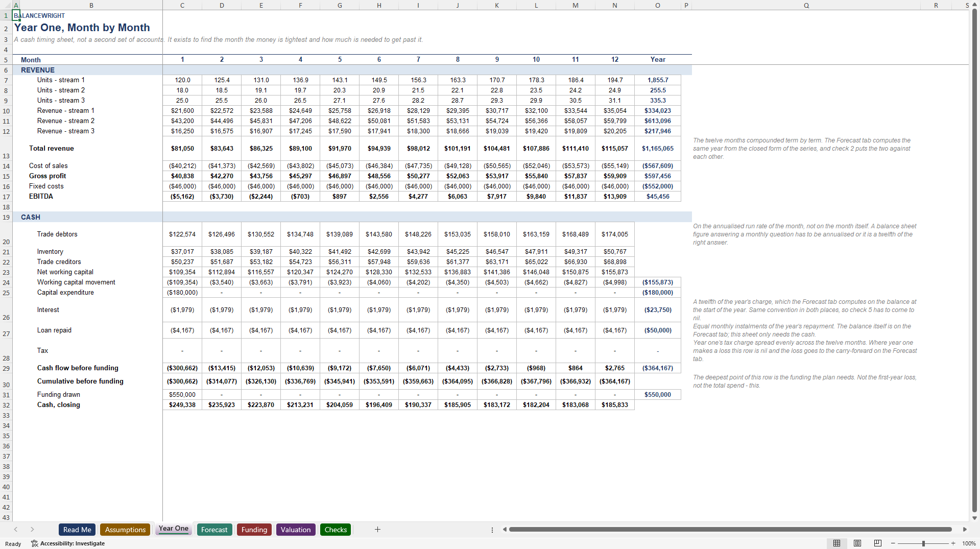Viewport: 980px width, 549px height.
Task: Click the horizontal scrollbar thumb
Action: (x=730, y=530)
